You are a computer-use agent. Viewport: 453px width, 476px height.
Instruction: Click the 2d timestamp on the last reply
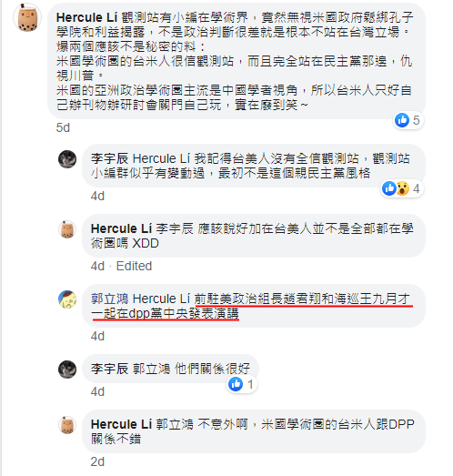[x=97, y=461]
